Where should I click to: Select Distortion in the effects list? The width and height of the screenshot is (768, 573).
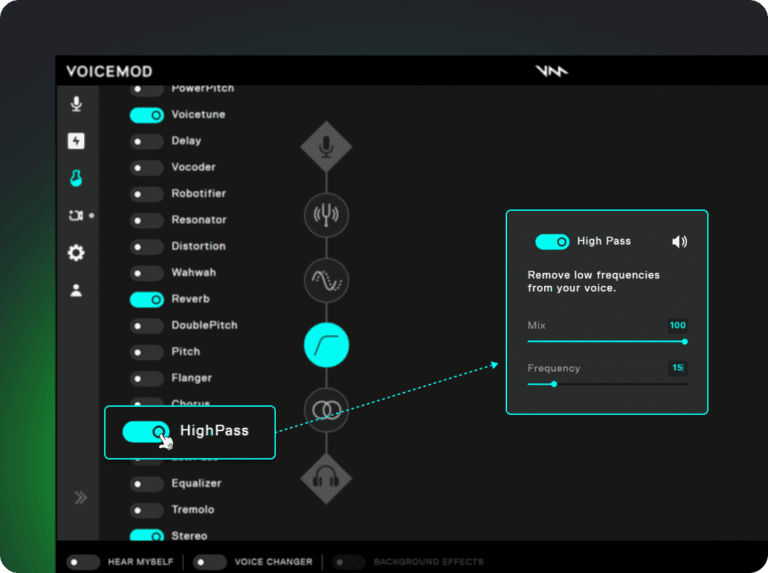click(198, 246)
